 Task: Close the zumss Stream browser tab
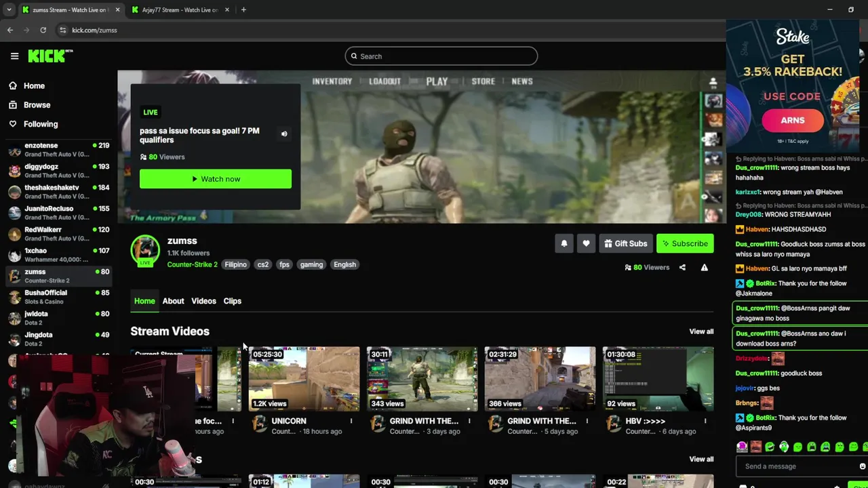point(117,9)
